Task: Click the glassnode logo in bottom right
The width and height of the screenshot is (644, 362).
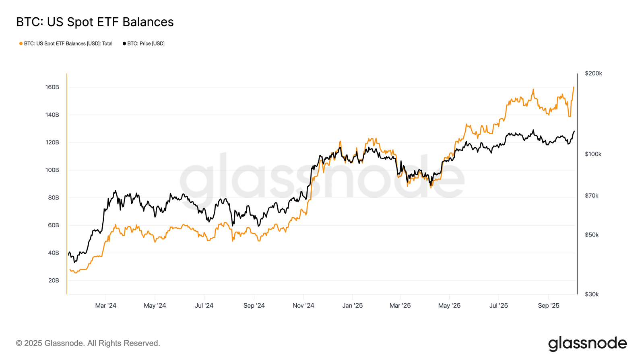Action: coord(587,343)
